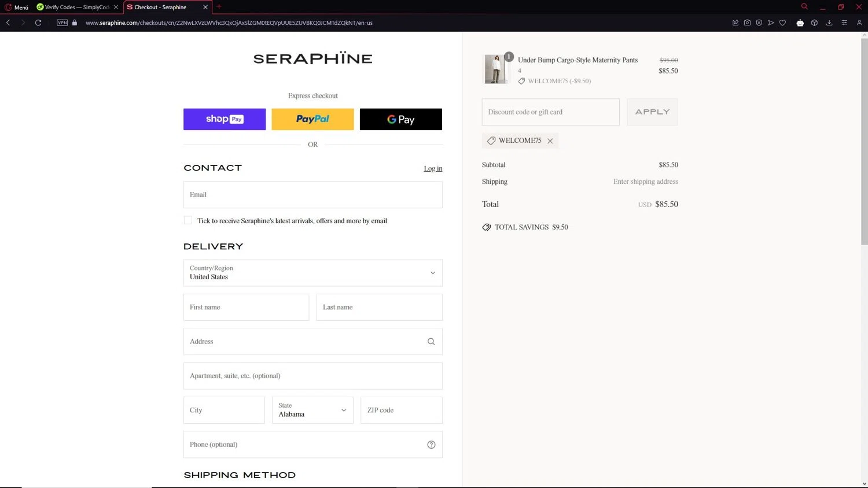Close the Verify Codes tab
The image size is (868, 488).
tap(116, 7)
